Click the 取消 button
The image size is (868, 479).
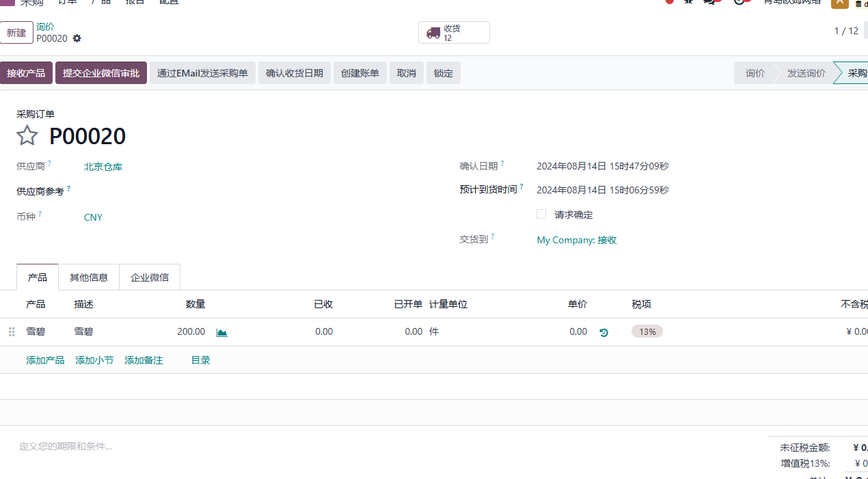click(x=407, y=73)
